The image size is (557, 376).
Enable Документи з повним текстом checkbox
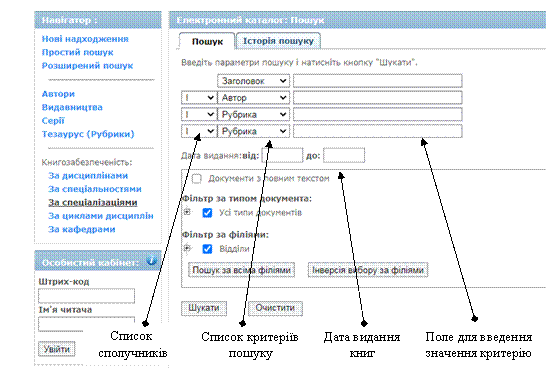pyautogui.click(x=197, y=178)
